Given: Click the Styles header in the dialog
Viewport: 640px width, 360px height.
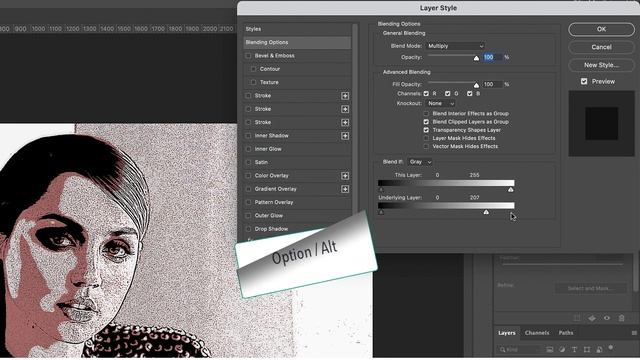Looking at the screenshot, I should tap(253, 29).
